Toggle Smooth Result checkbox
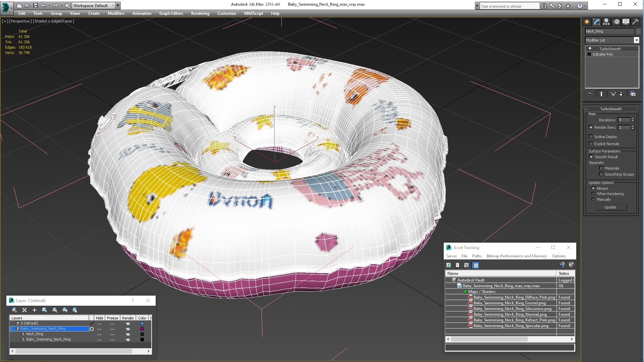Screen dimensions: 644x362 pos(591,157)
